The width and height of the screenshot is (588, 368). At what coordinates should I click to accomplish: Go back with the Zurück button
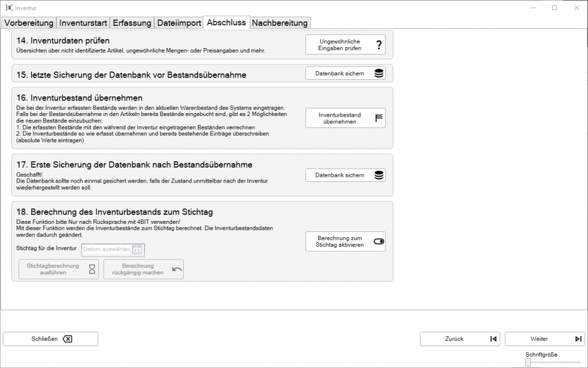[460, 339]
